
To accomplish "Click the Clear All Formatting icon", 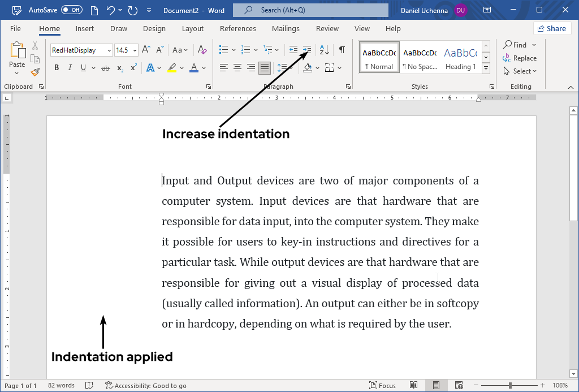I will (x=202, y=50).
